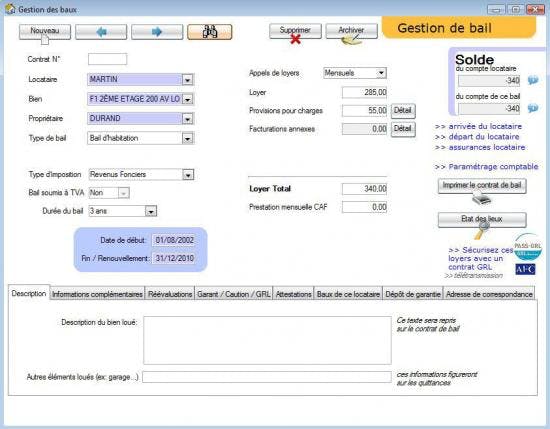This screenshot has width=550, height=429.
Task: Click the Description du bien loué text area
Action: 267,340
